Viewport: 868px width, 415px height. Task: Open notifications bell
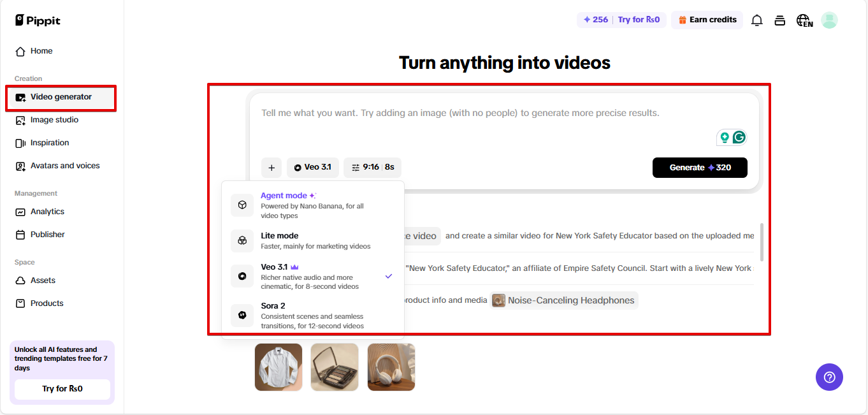coord(757,20)
